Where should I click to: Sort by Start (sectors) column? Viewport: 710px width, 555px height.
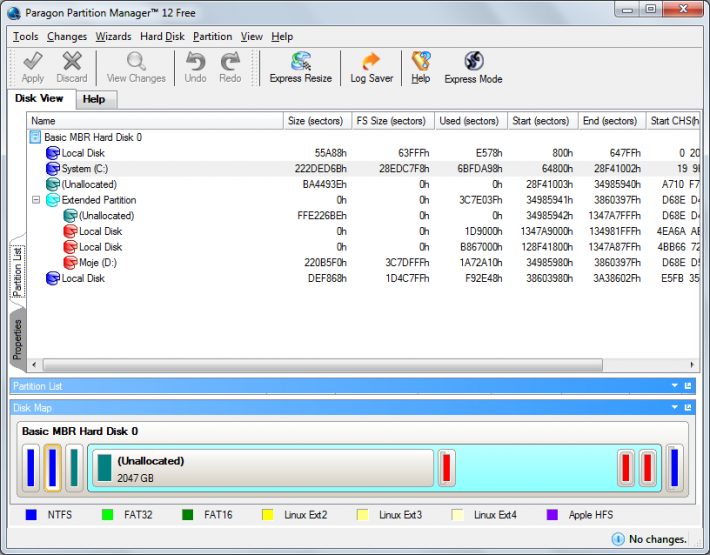pyautogui.click(x=543, y=121)
